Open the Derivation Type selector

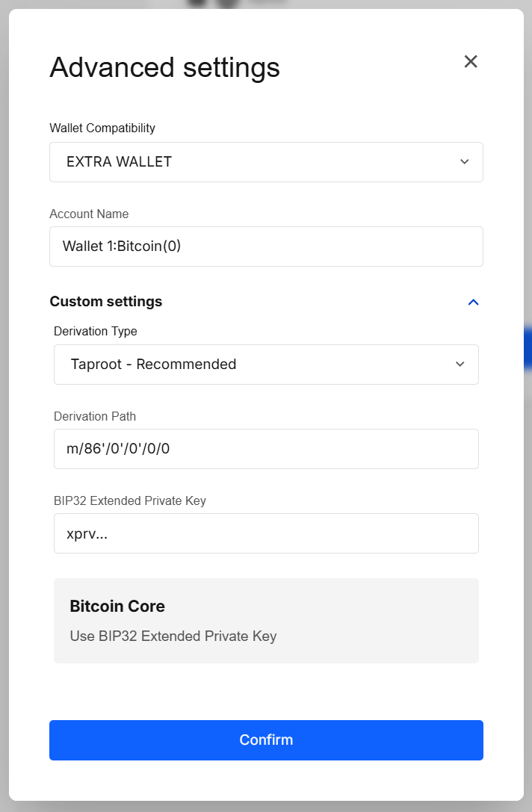click(x=266, y=365)
